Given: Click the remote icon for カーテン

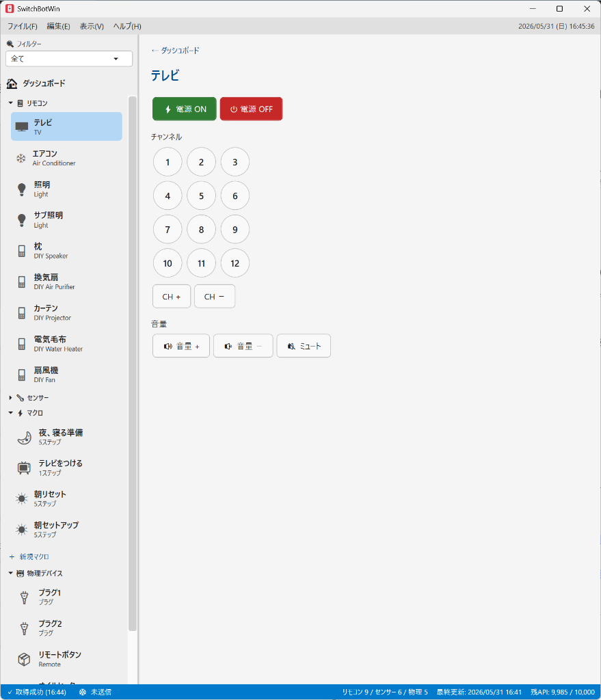Looking at the screenshot, I should pyautogui.click(x=21, y=313).
